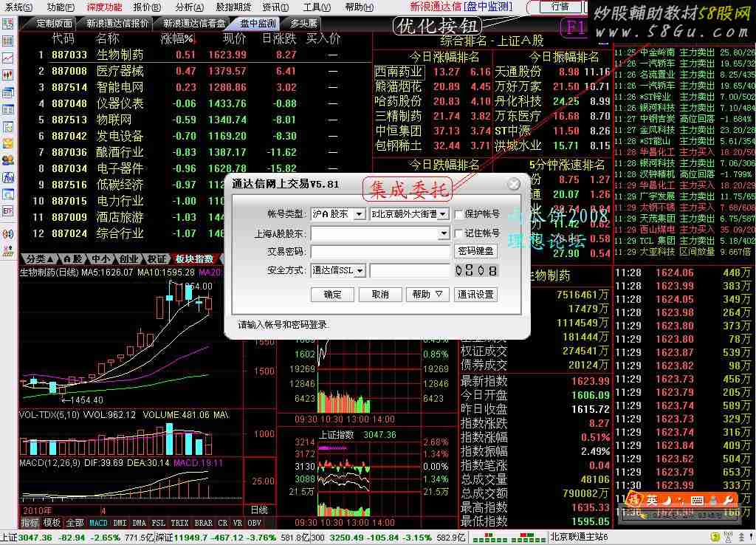Open the ETF icon in left sidebar
This screenshot has width=756, height=545.
coord(7,211)
